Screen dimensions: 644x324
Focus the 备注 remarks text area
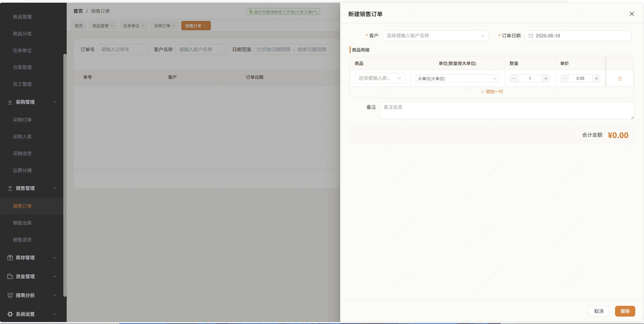[507, 110]
